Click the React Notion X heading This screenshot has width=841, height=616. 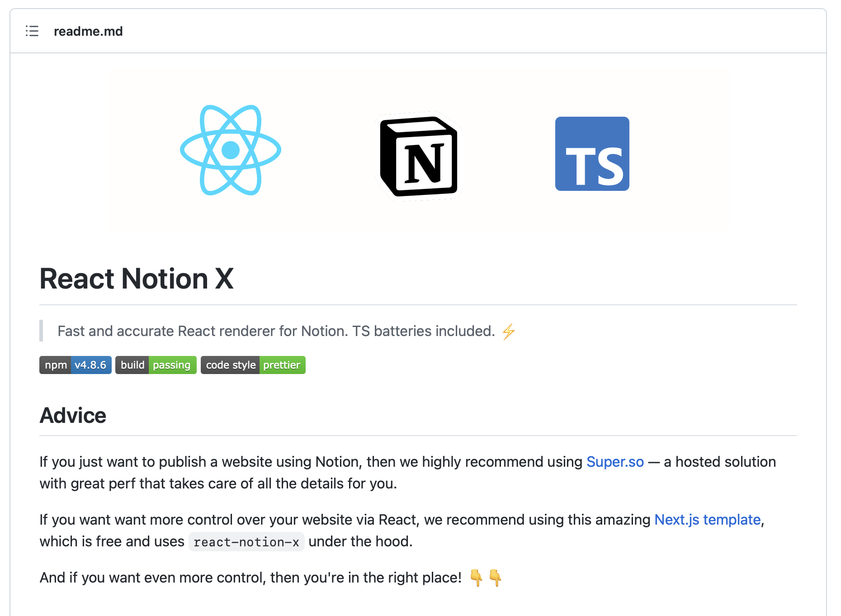[137, 279]
